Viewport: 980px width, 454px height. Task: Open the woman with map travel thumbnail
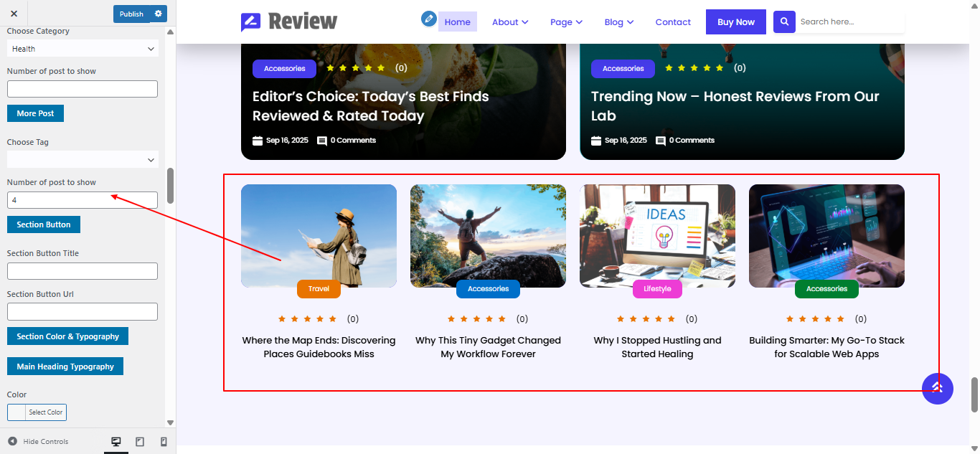[319, 236]
